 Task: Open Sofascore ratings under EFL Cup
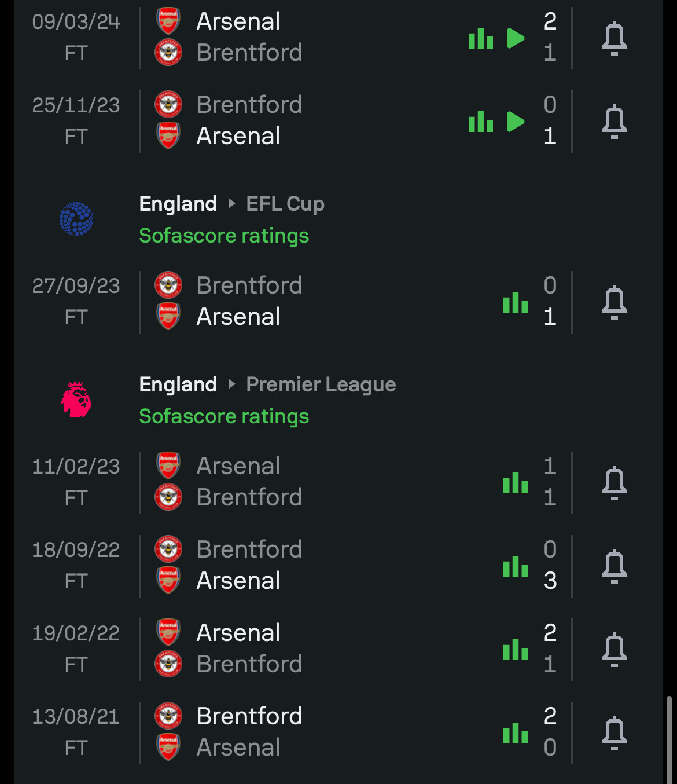coord(224,236)
